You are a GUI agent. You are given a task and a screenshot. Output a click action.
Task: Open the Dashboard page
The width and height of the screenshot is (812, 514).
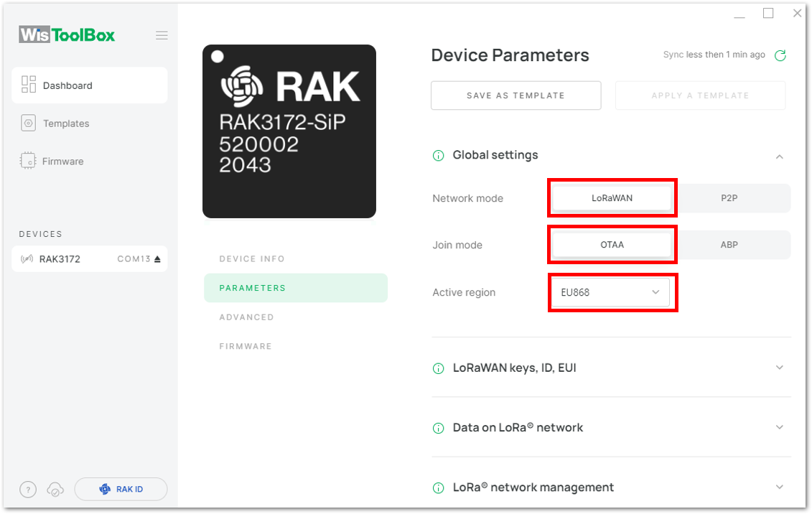pos(90,85)
